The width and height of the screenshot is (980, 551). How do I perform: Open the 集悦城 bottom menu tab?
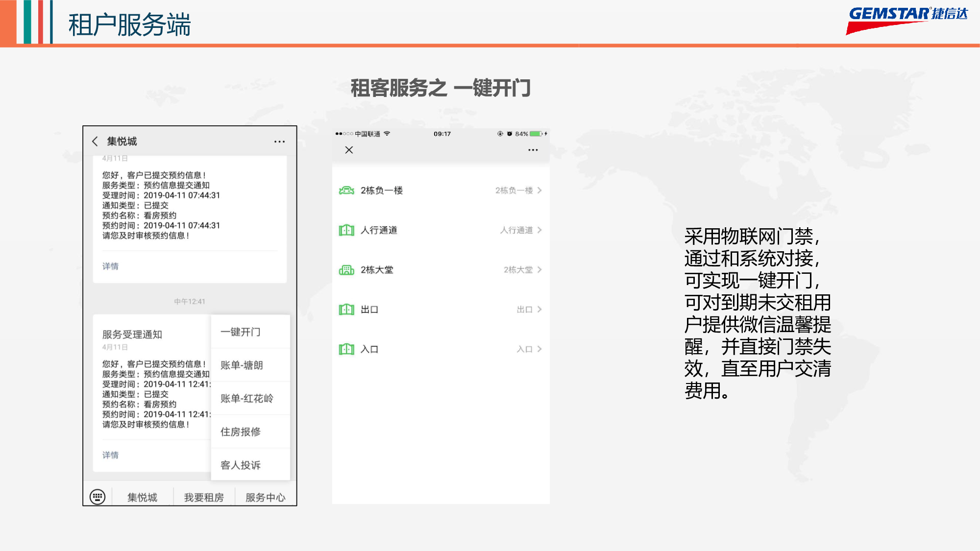[143, 498]
